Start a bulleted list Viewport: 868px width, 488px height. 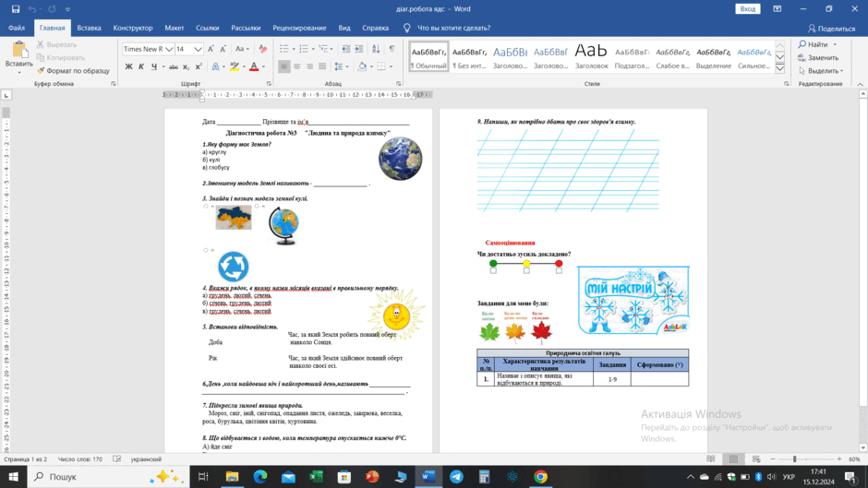pyautogui.click(x=284, y=49)
